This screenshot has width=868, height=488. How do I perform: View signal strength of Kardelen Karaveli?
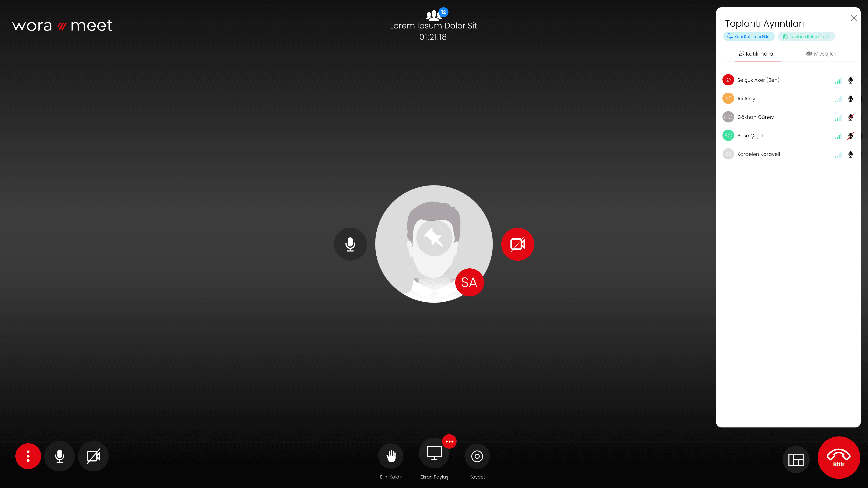[x=838, y=155]
